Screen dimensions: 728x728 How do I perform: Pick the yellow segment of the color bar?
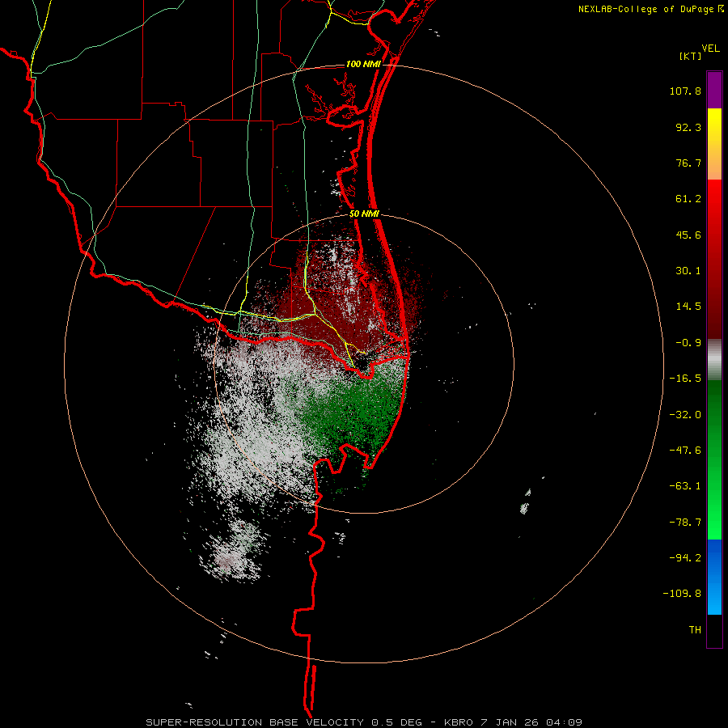pyautogui.click(x=714, y=144)
